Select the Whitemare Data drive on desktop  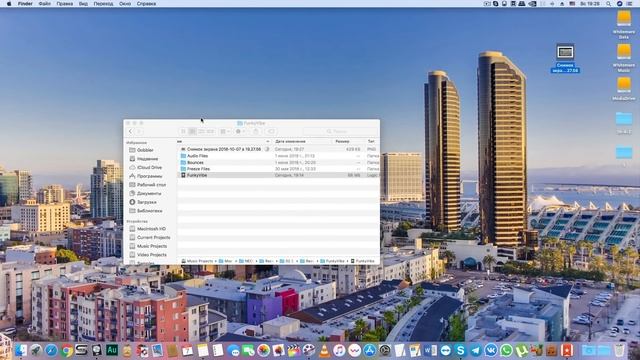[624, 24]
